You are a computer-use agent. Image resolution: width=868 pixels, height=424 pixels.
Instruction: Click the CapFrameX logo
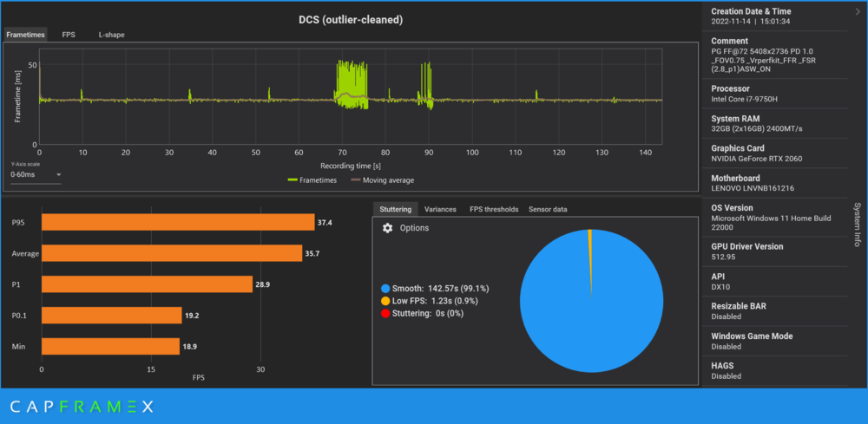82,407
